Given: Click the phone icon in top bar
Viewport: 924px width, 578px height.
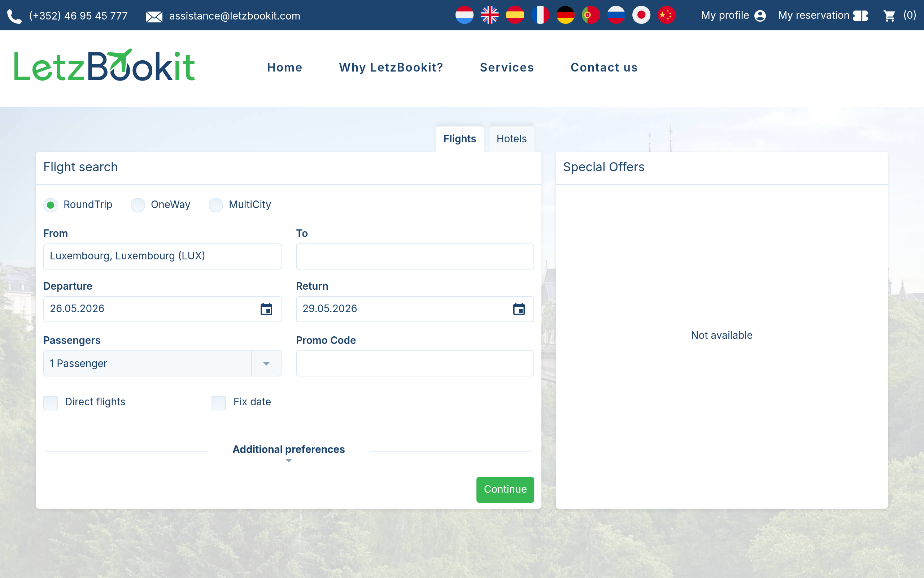Looking at the screenshot, I should (14, 17).
